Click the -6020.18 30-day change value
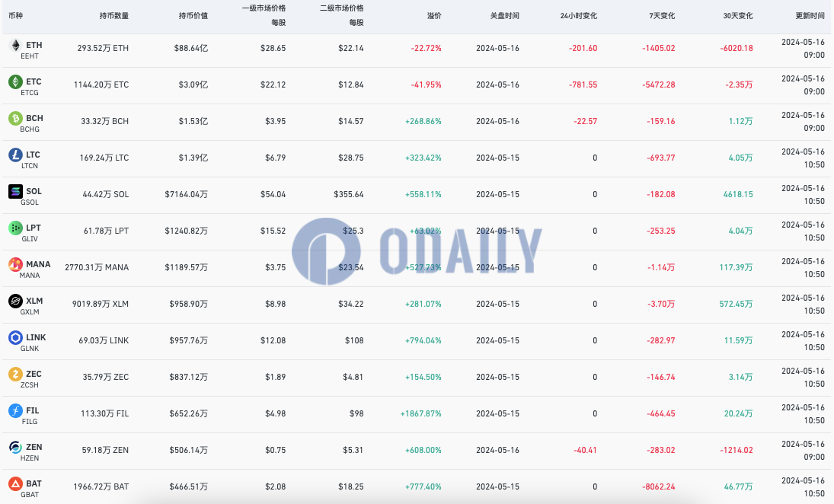The width and height of the screenshot is (834, 504). (x=737, y=48)
